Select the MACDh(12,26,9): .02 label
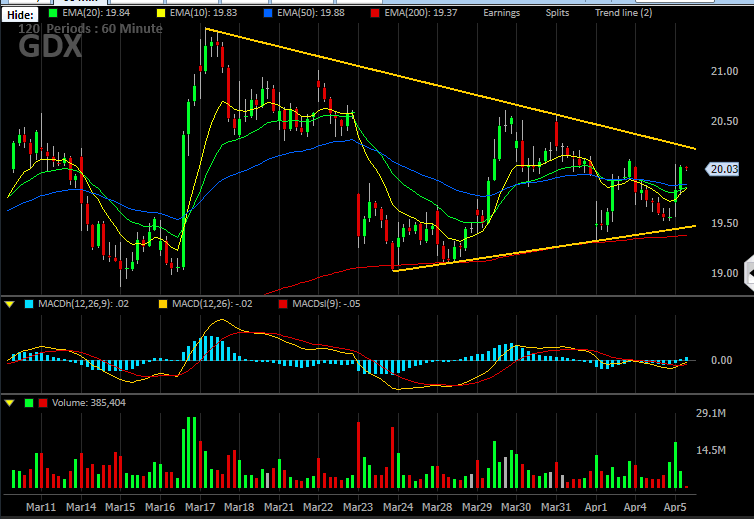754x519 pixels. click(83, 304)
